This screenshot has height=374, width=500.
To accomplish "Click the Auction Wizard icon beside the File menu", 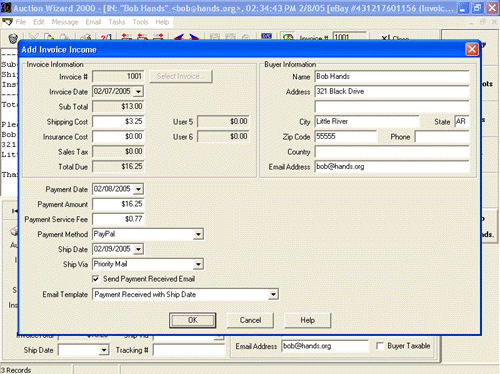I will (7, 22).
